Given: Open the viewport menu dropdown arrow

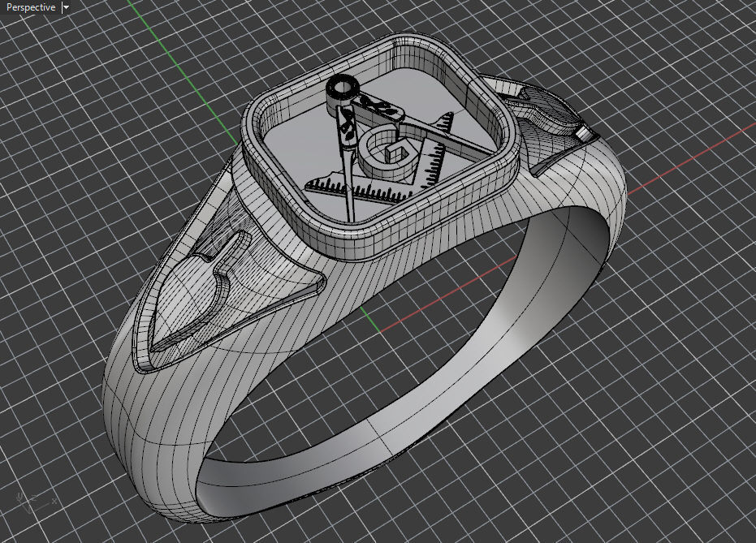Looking at the screenshot, I should click(66, 7).
